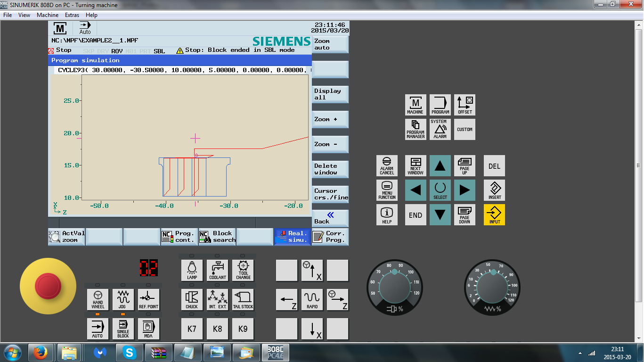Screen dimensions: 644x362
Task: Click the RAPID traverse key
Action: [x=312, y=300]
